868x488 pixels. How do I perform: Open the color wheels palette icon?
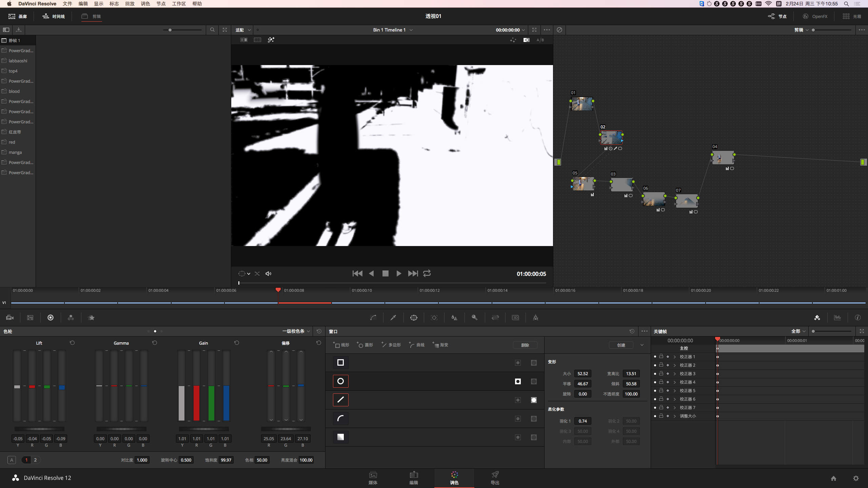pyautogui.click(x=51, y=318)
